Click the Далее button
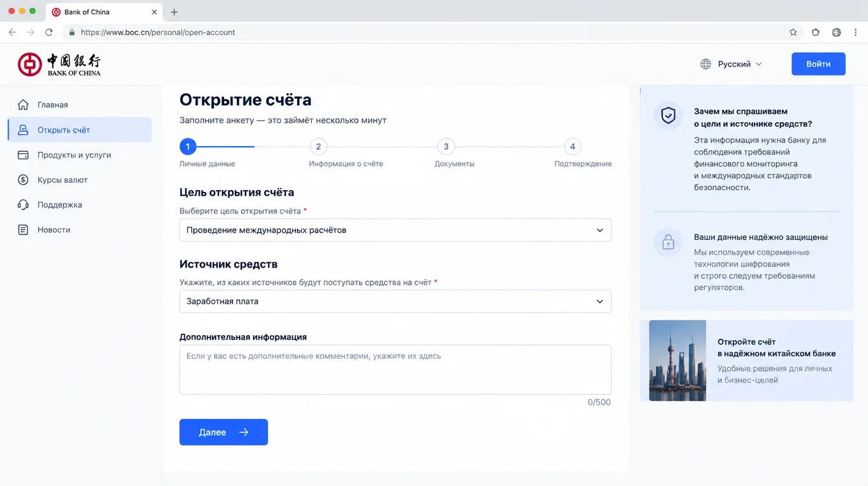 pos(223,432)
